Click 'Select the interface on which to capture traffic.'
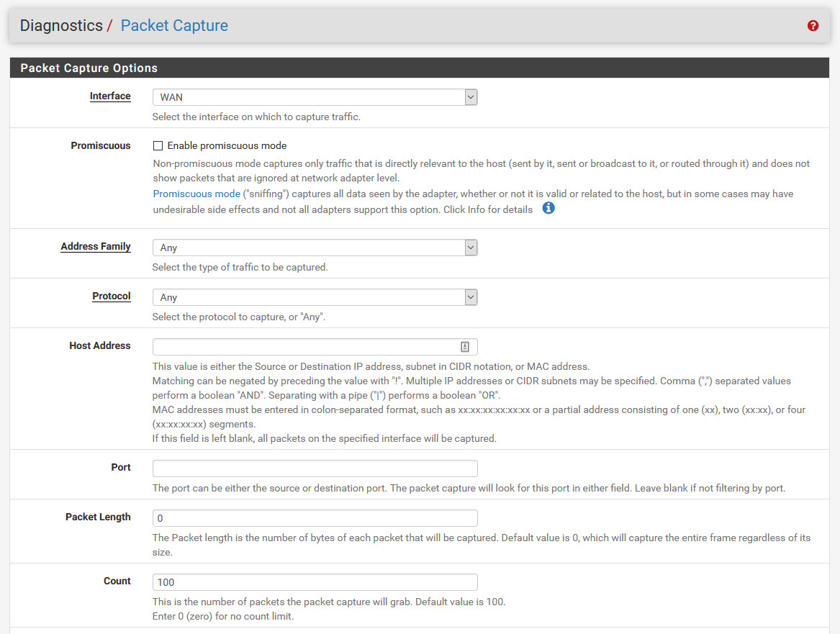 point(256,117)
